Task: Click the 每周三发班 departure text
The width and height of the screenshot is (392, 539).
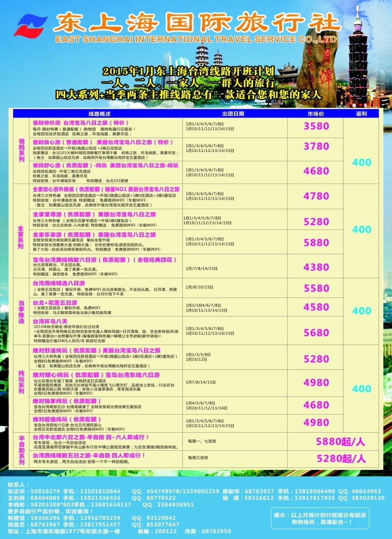Action: point(198,458)
